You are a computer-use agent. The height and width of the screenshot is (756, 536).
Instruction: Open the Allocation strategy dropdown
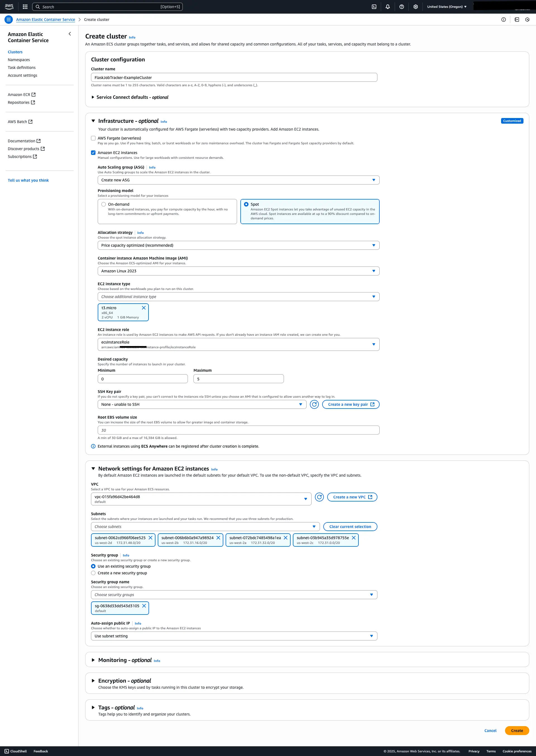click(x=238, y=245)
